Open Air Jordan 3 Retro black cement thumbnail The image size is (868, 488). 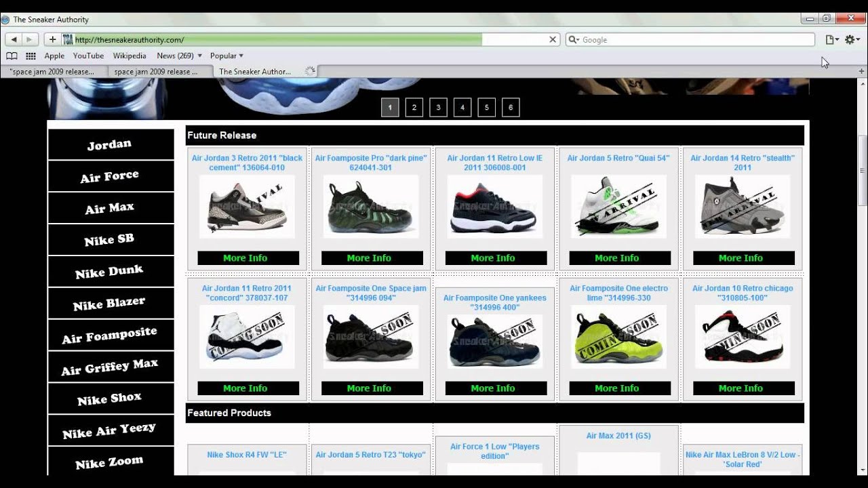[x=247, y=207]
